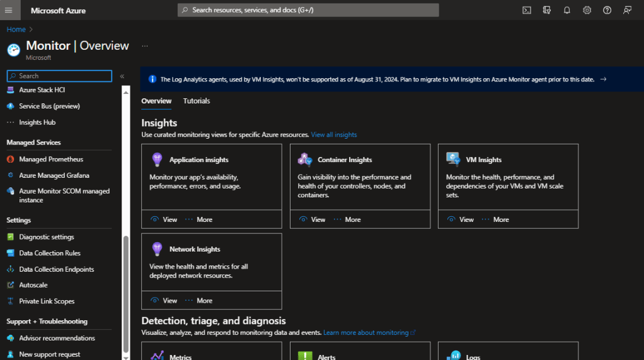Open More menu on Network Insights card
This screenshot has width=644, height=360.
[x=198, y=301]
